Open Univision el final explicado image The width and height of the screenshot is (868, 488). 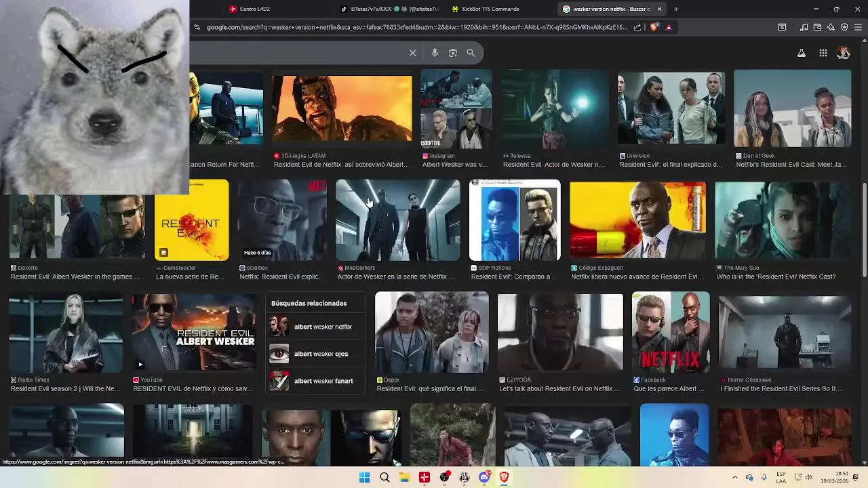tap(671, 108)
